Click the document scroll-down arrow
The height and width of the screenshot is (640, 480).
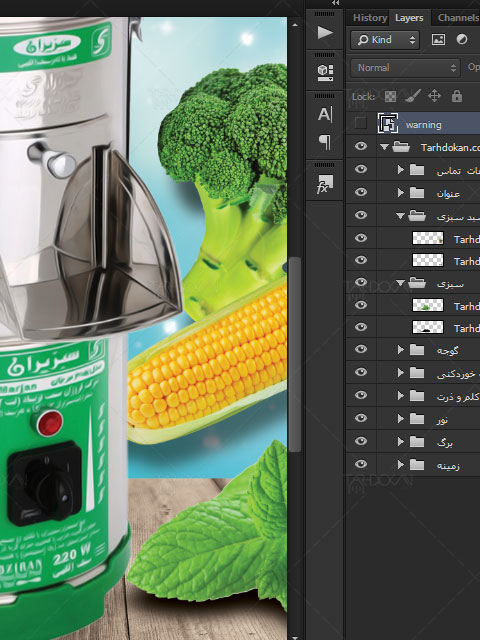tap(295, 636)
